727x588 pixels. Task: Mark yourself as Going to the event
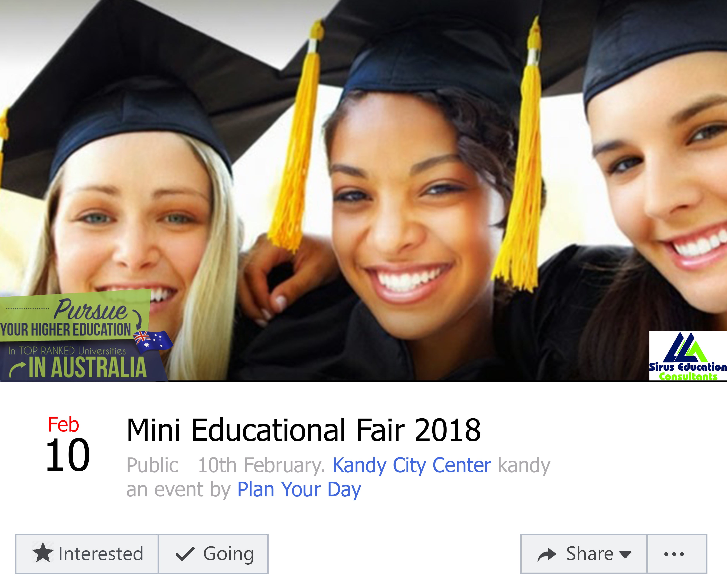tap(213, 554)
